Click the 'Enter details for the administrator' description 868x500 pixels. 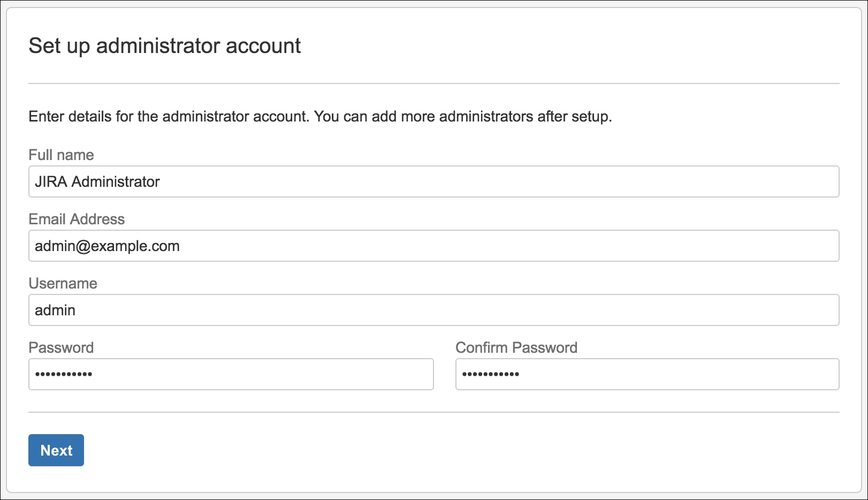(320, 116)
